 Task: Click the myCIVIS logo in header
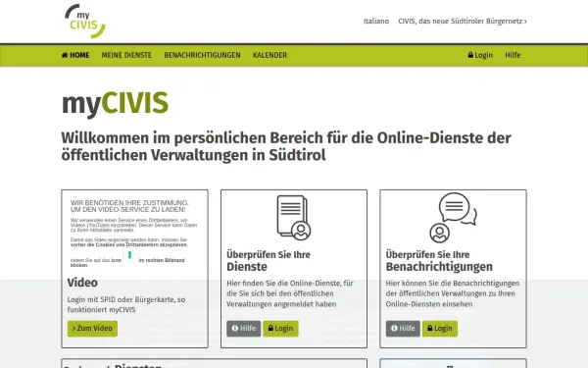click(85, 21)
